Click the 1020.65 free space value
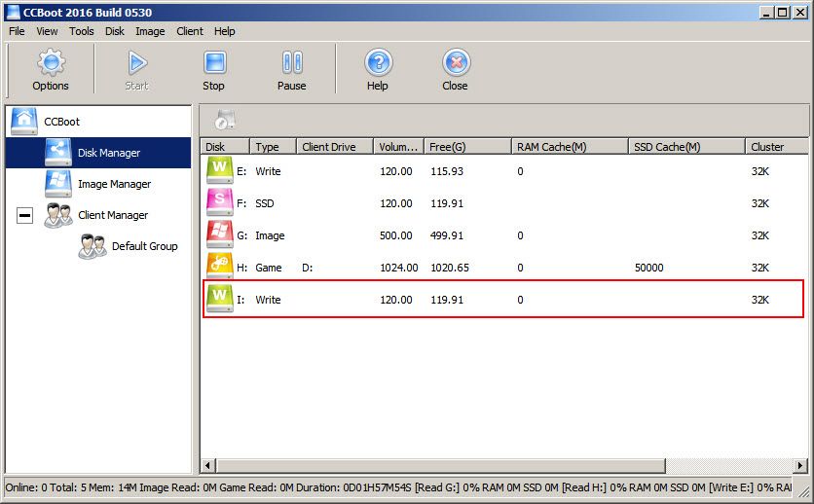Viewport: 814px width, 504px height. [x=450, y=268]
